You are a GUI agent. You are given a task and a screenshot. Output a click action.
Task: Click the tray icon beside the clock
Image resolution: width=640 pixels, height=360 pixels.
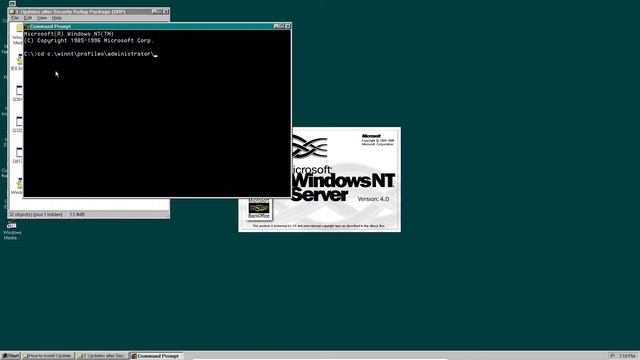click(x=611, y=356)
